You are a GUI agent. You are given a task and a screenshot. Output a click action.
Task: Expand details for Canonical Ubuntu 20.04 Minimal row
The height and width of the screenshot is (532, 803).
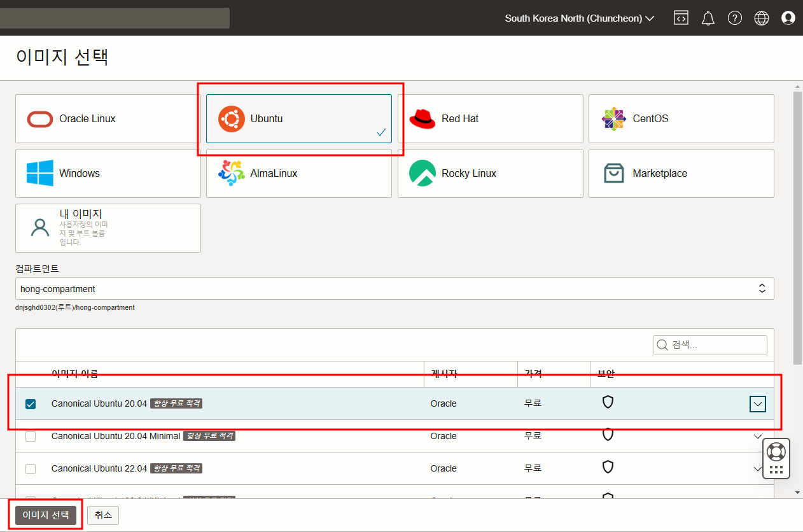[758, 437]
